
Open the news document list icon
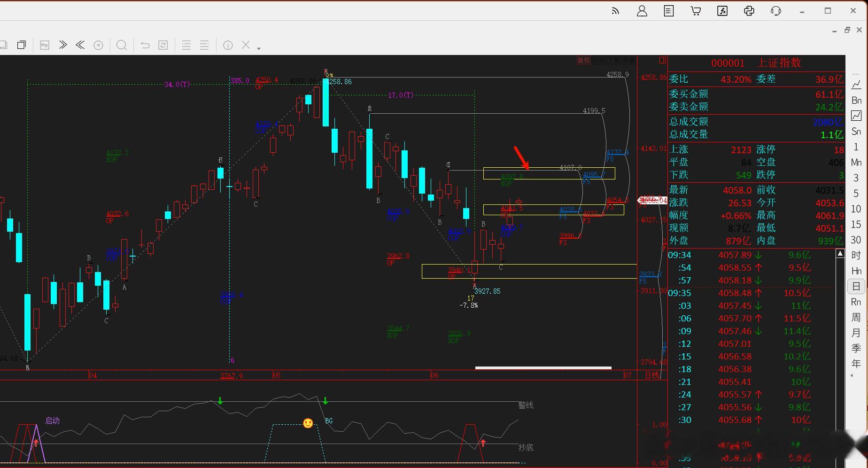point(668,11)
